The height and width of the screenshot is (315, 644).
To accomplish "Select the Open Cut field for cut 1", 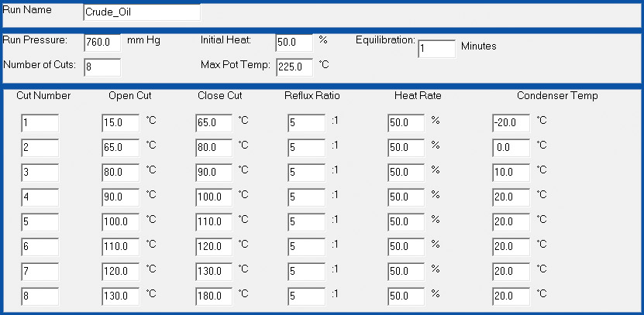I will 121,123.
